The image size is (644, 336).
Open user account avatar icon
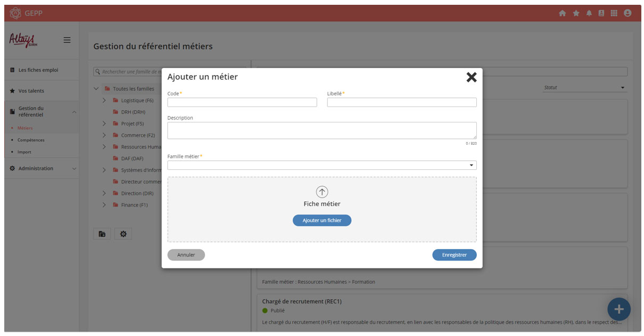coord(628,13)
